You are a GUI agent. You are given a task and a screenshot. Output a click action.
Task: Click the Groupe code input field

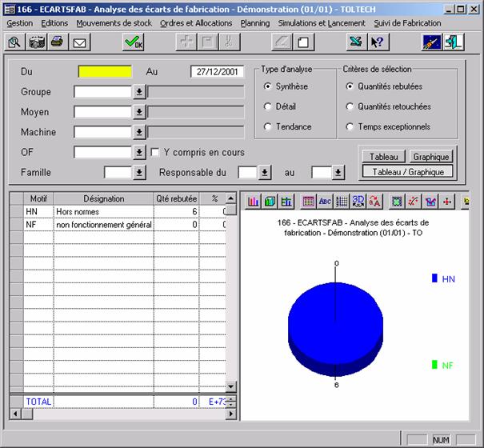[x=102, y=92]
